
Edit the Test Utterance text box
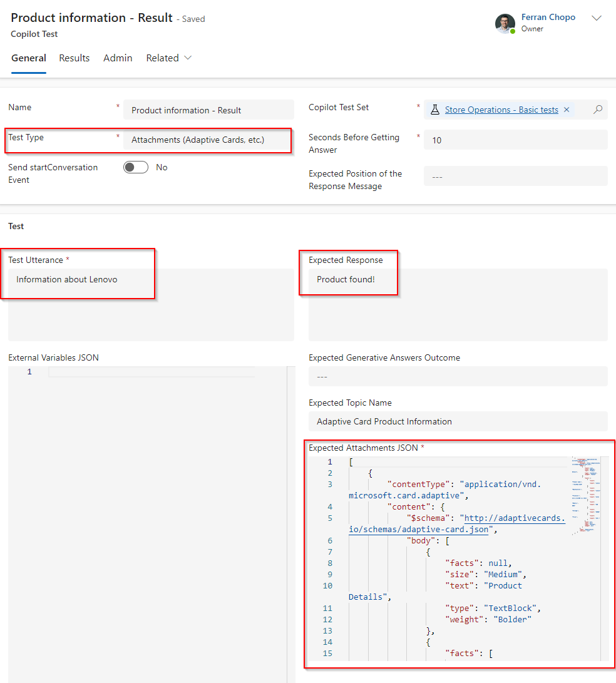[151, 305]
